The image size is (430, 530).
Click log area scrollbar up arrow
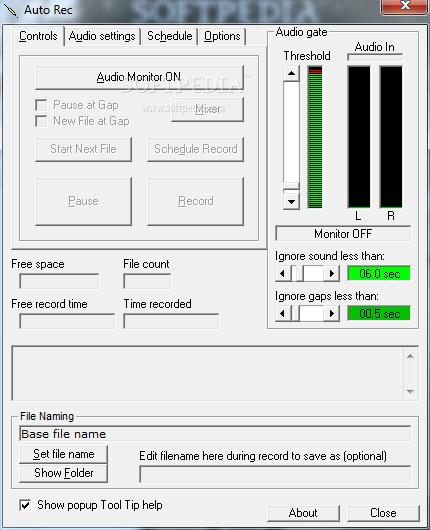(x=410, y=356)
